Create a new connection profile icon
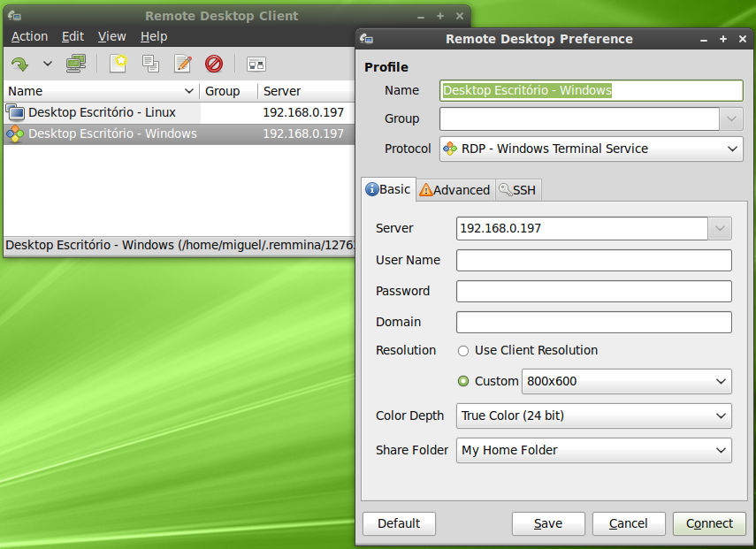756x549 pixels. [117, 64]
